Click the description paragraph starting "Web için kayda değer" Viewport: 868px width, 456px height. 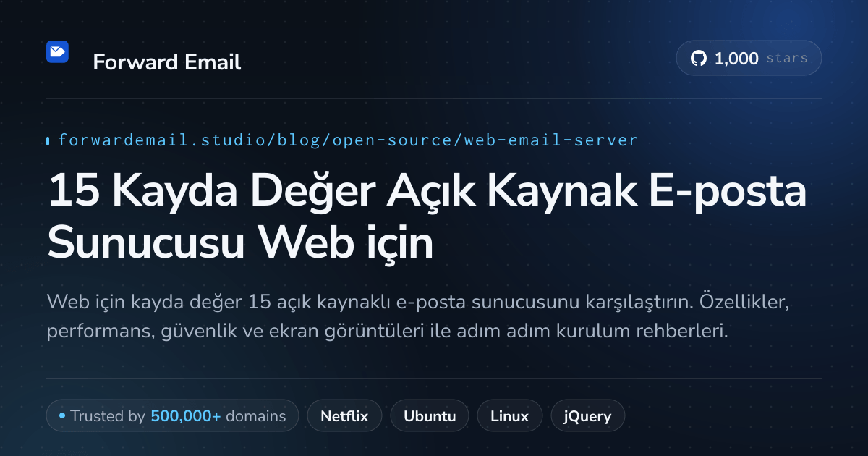(417, 316)
